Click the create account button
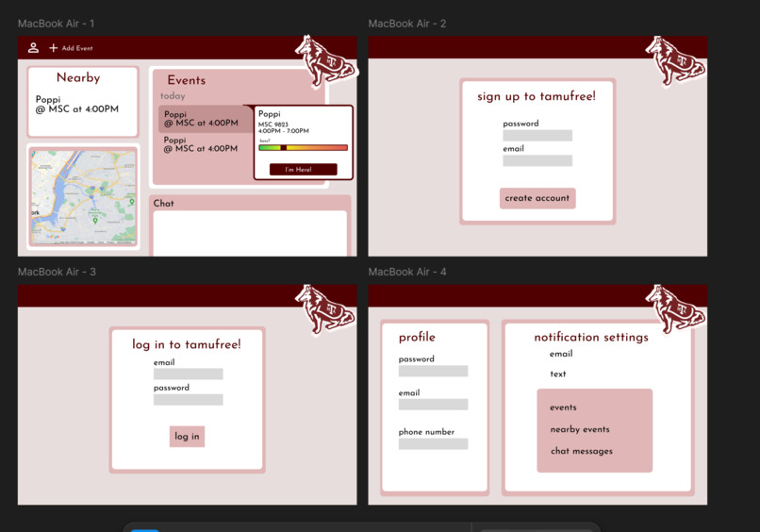 [537, 198]
